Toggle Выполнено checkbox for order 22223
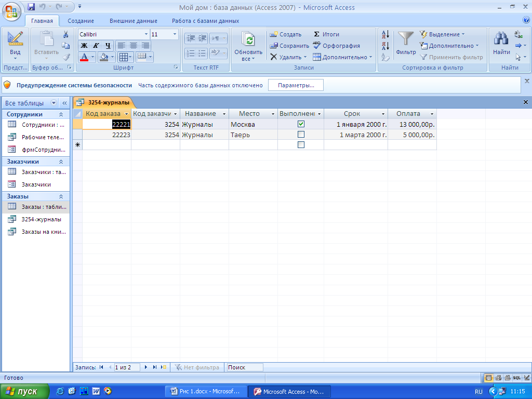 (301, 135)
